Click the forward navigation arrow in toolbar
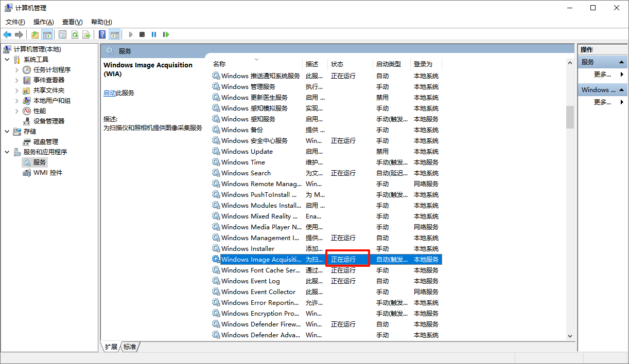Image resolution: width=629 pixels, height=364 pixels. point(19,34)
